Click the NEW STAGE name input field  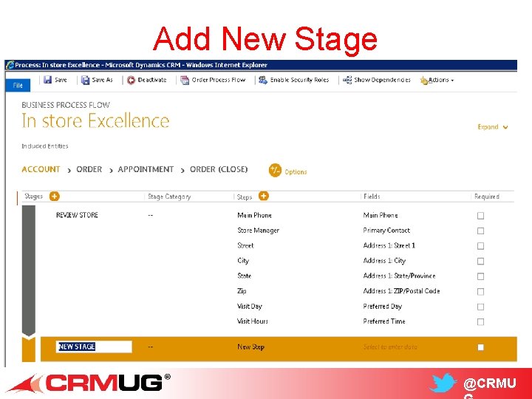94,347
